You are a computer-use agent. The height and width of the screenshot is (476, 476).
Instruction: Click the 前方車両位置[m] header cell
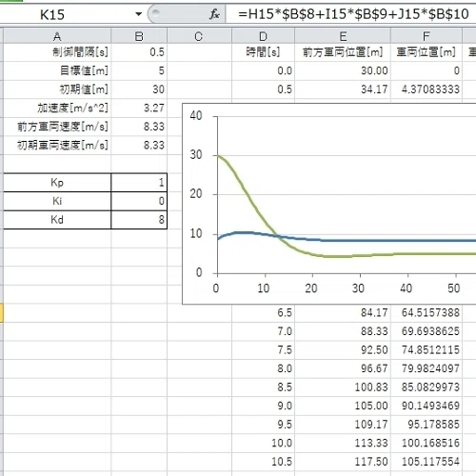click(343, 52)
